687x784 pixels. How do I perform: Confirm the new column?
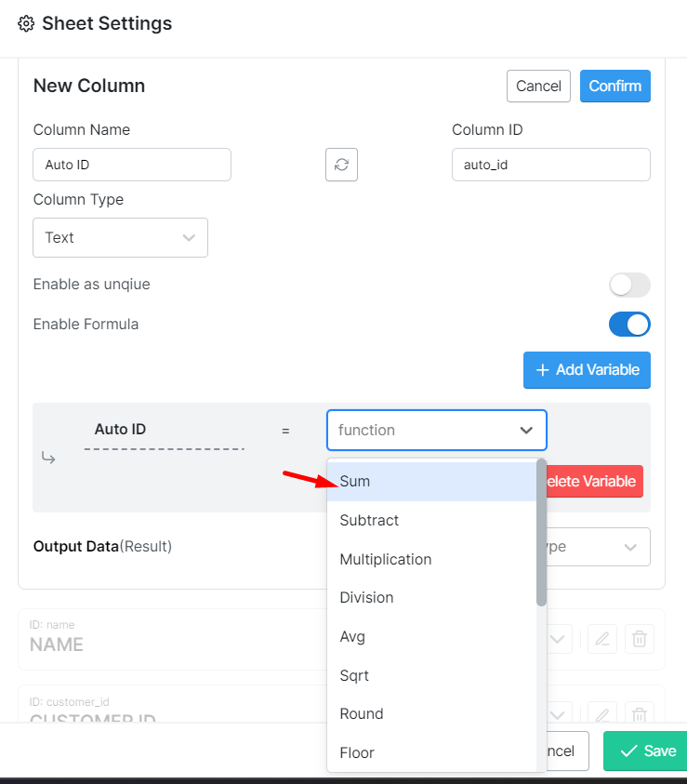point(614,86)
